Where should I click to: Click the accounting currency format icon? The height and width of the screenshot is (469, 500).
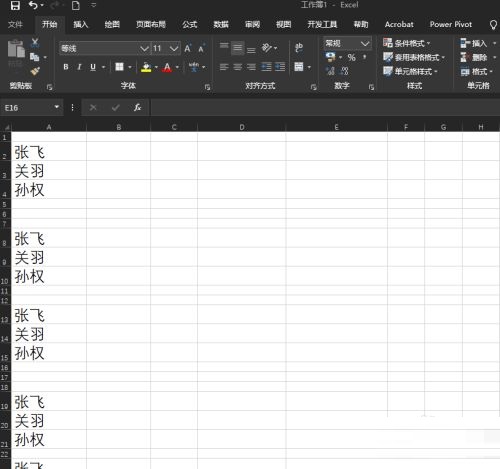click(x=330, y=57)
